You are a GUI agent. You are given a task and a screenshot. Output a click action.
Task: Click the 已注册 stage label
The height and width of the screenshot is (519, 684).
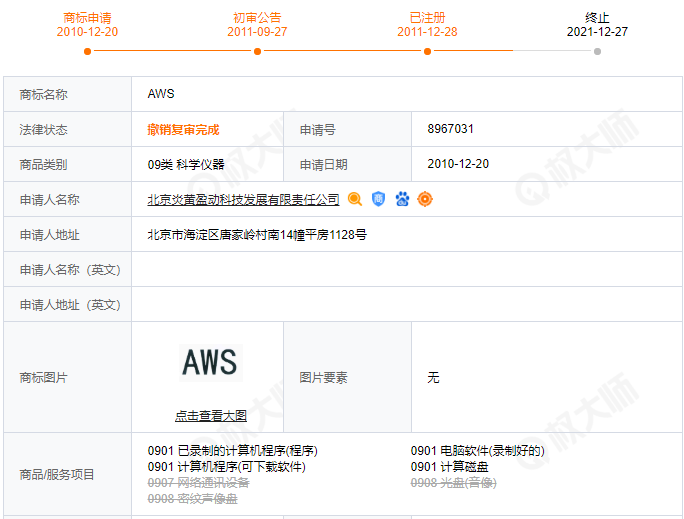(x=428, y=18)
